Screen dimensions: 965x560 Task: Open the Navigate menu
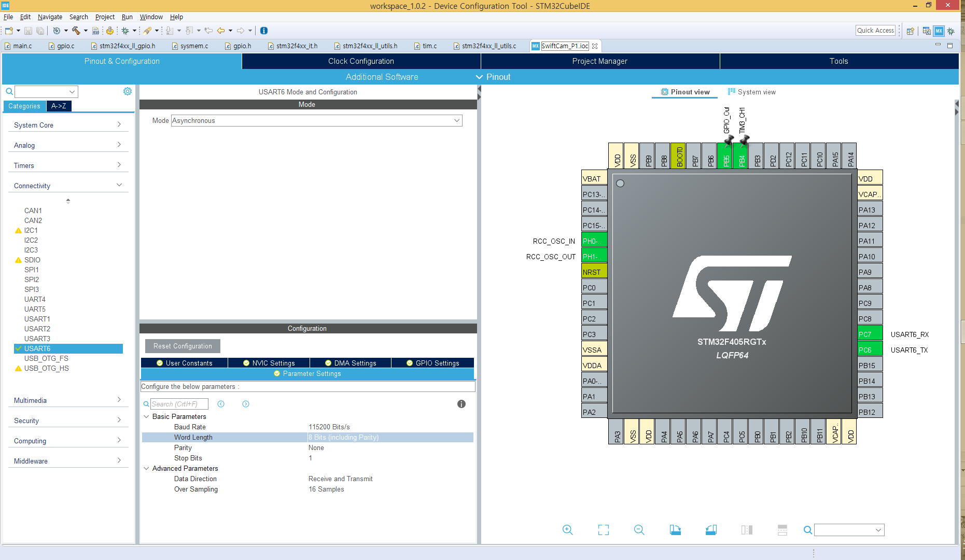coord(50,17)
